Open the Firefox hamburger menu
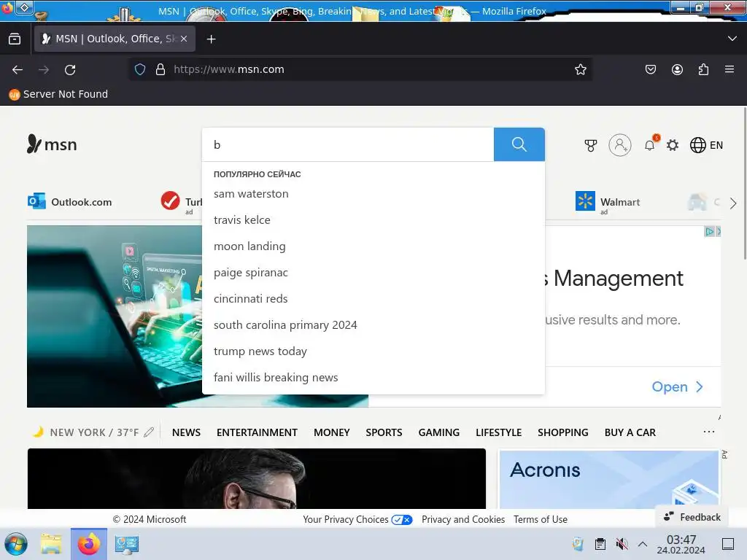Viewport: 747px width, 560px height. point(729,69)
